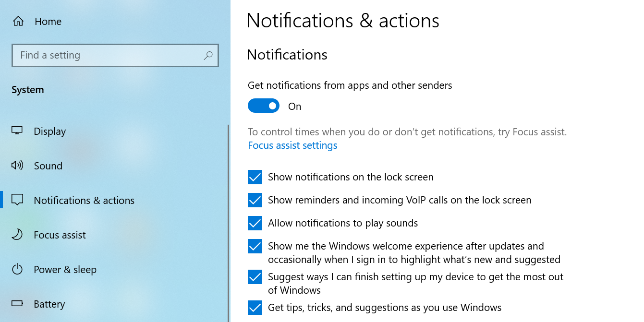This screenshot has width=644, height=322.
Task: Uncheck 'Get tips, tricks, and suggestions'
Action: pos(255,308)
